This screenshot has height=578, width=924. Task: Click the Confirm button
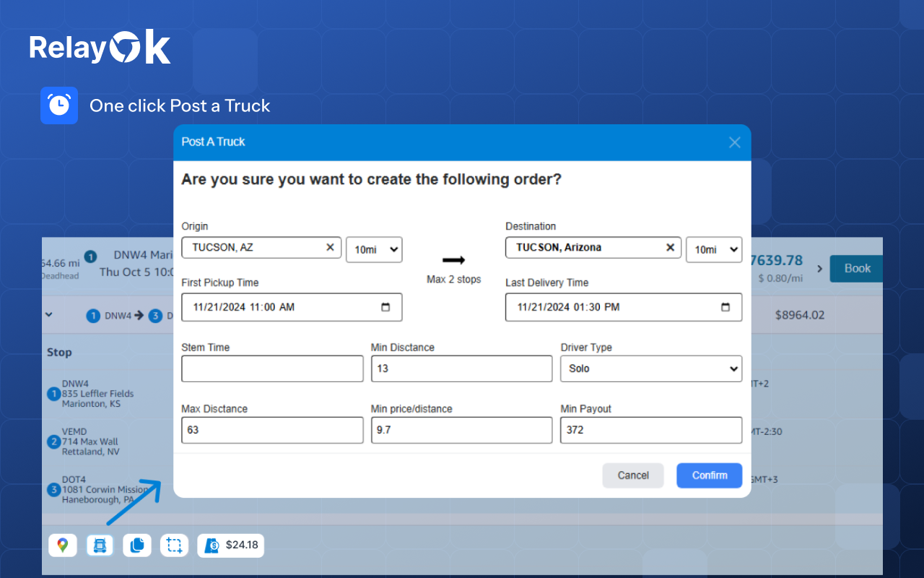[x=709, y=475]
